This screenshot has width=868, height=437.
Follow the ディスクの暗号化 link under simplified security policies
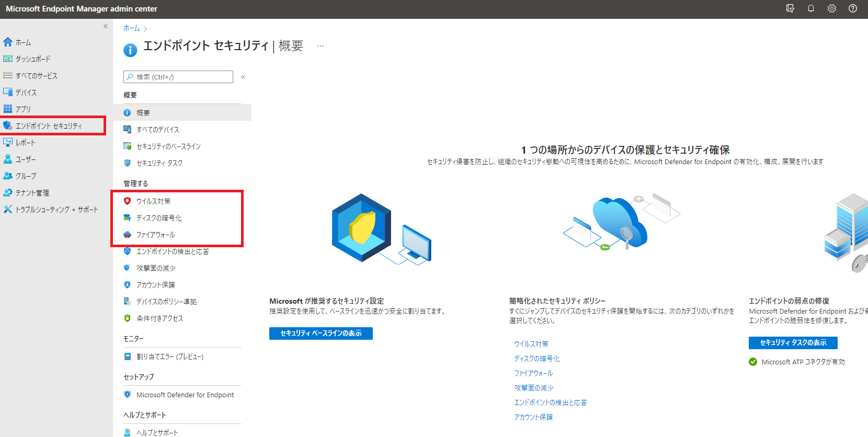537,359
